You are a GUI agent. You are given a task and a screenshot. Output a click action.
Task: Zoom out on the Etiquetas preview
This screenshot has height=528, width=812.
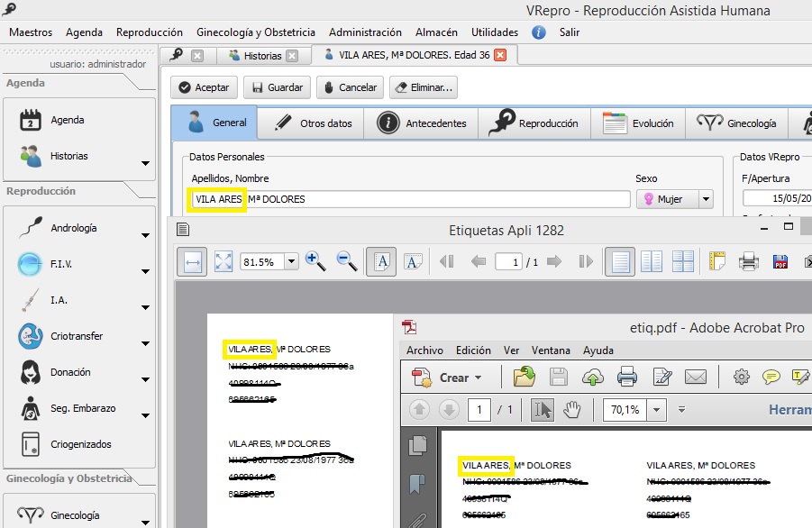click(346, 261)
